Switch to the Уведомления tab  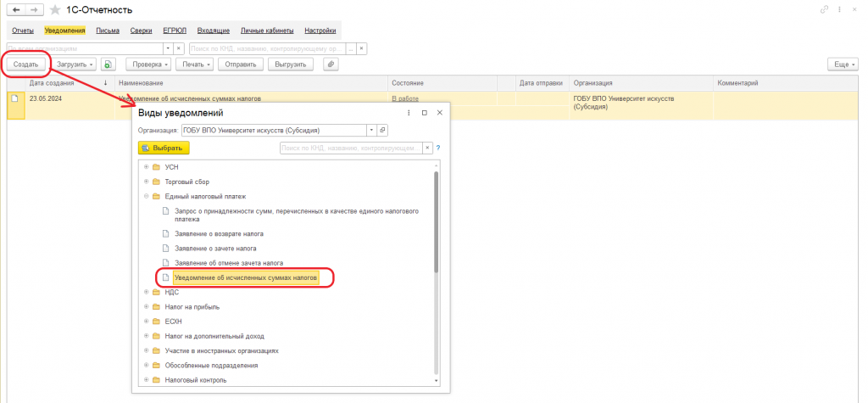click(x=64, y=31)
